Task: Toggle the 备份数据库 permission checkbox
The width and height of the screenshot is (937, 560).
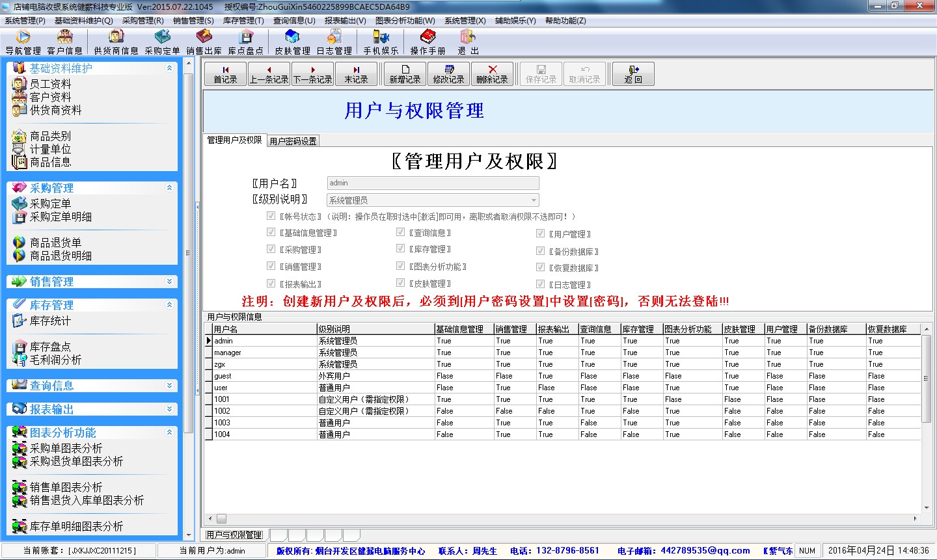Action: (x=540, y=251)
